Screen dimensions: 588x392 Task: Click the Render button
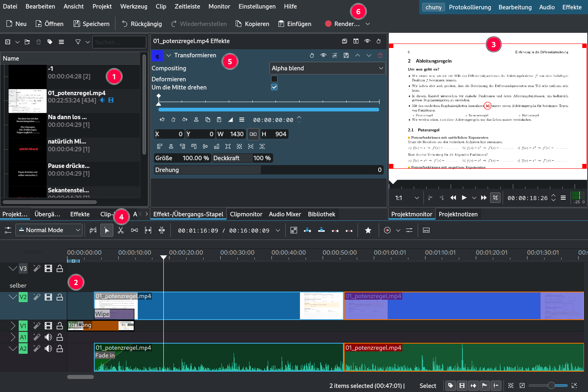tap(343, 24)
